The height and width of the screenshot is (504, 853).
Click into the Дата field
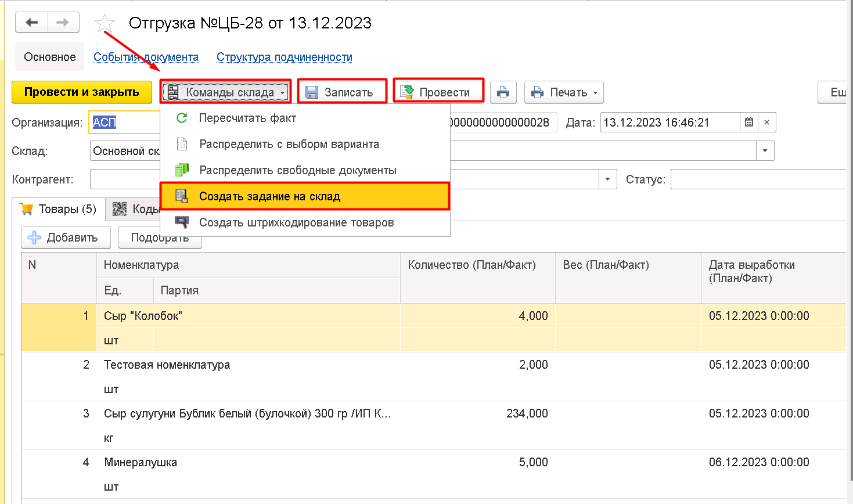click(x=670, y=123)
